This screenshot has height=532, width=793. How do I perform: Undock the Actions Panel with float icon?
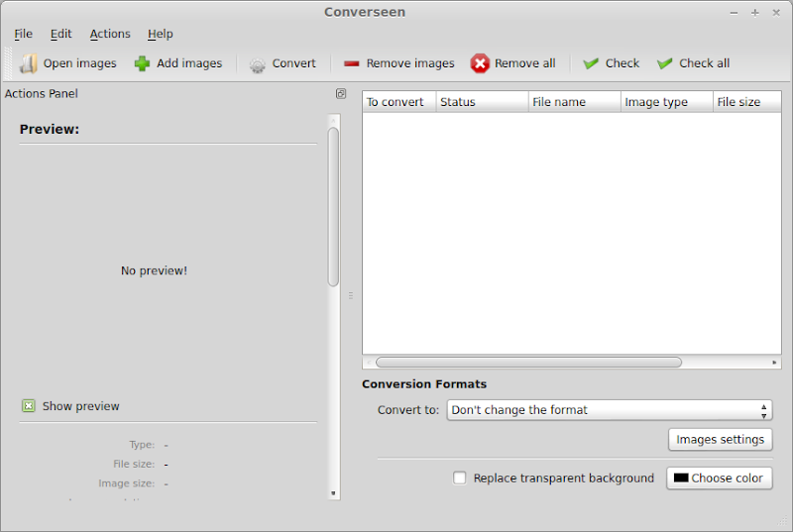tap(341, 93)
